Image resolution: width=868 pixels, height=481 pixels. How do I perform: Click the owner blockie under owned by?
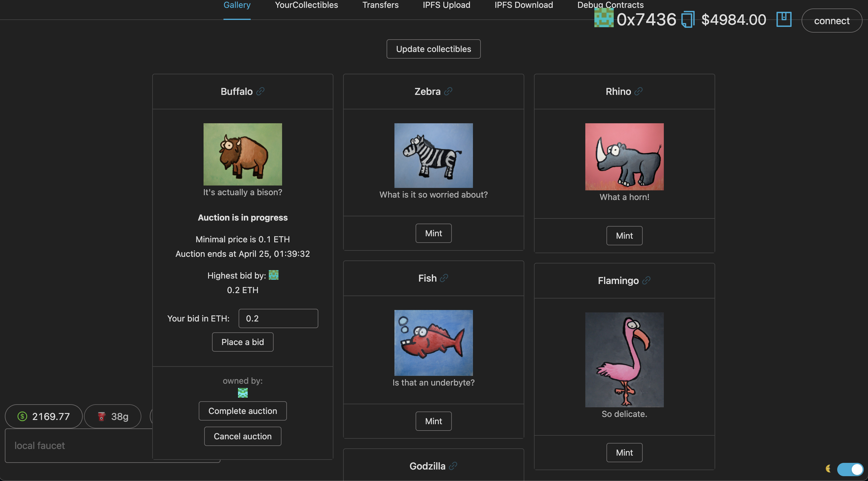243,393
